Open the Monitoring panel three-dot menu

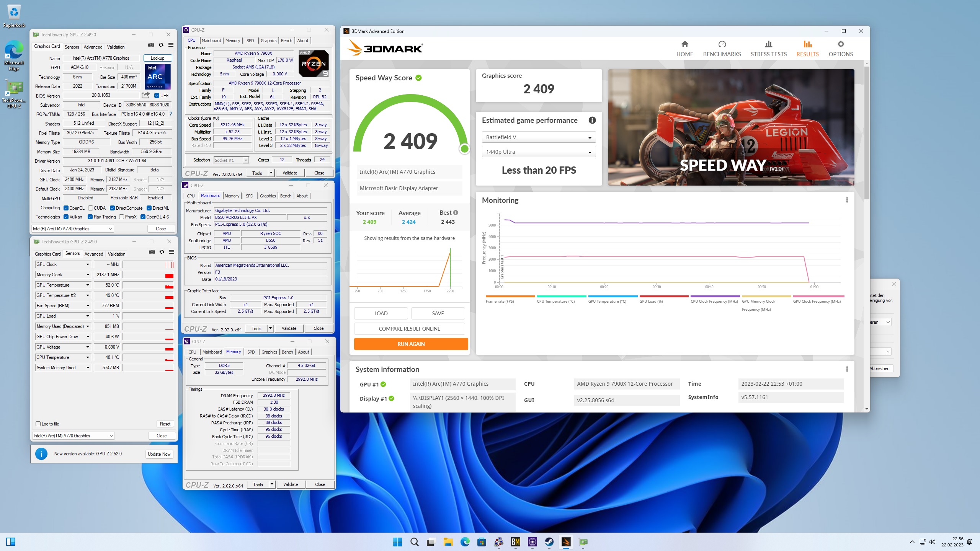click(847, 200)
